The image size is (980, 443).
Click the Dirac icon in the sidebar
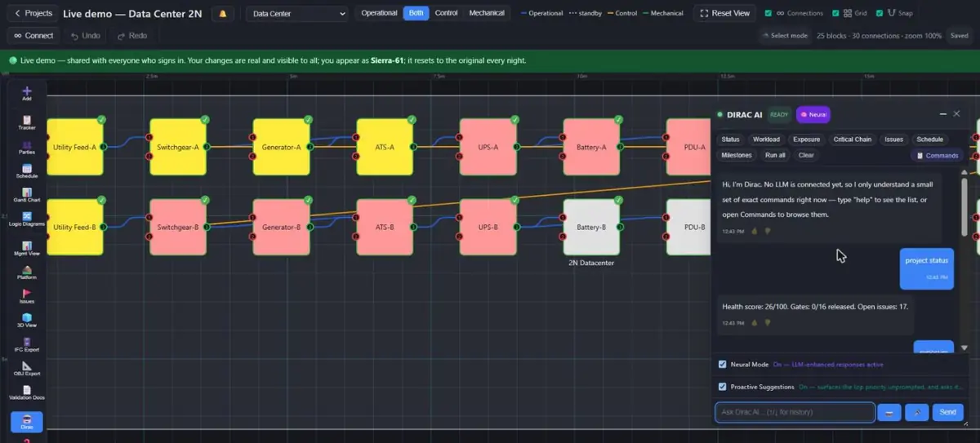tap(27, 422)
